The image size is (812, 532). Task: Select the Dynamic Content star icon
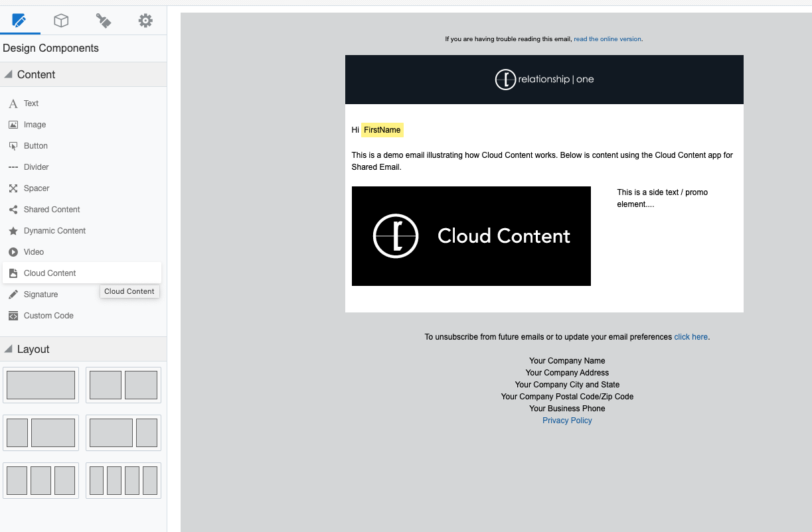click(13, 231)
